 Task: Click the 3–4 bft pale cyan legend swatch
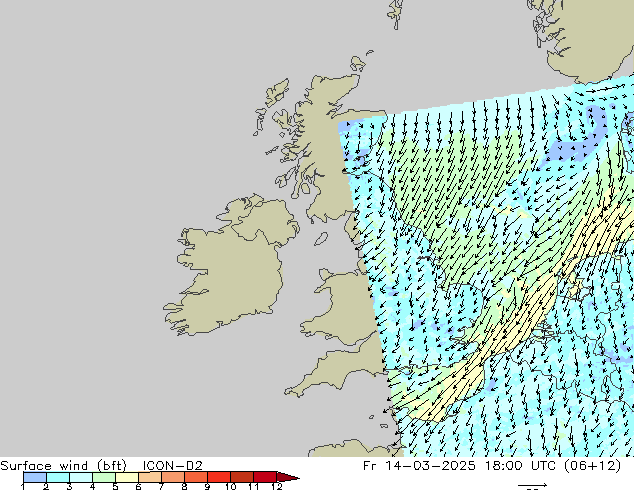[x=81, y=477]
